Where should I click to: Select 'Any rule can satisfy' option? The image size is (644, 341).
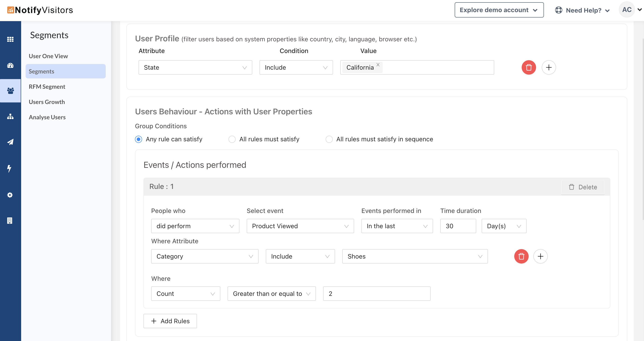click(x=139, y=139)
